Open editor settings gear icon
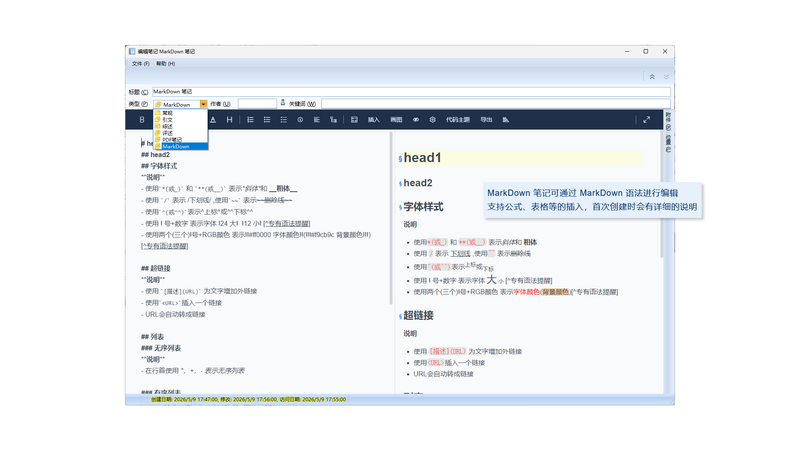The image size is (800, 450). 433,120
